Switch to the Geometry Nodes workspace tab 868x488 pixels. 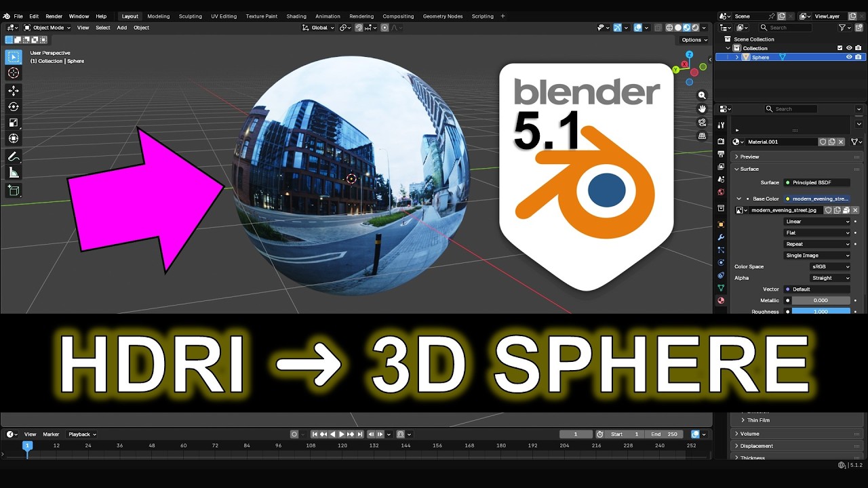(443, 16)
